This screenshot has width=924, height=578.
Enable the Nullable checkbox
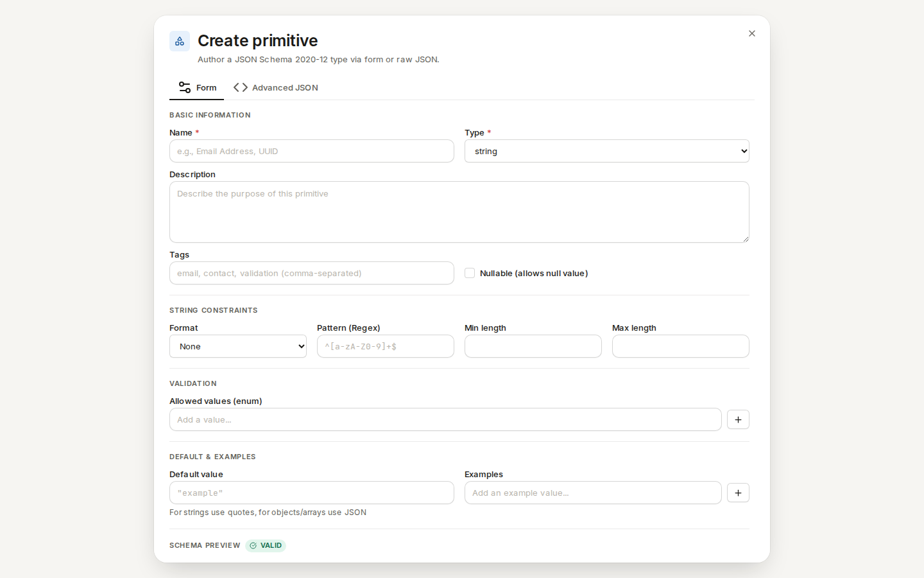(470, 273)
